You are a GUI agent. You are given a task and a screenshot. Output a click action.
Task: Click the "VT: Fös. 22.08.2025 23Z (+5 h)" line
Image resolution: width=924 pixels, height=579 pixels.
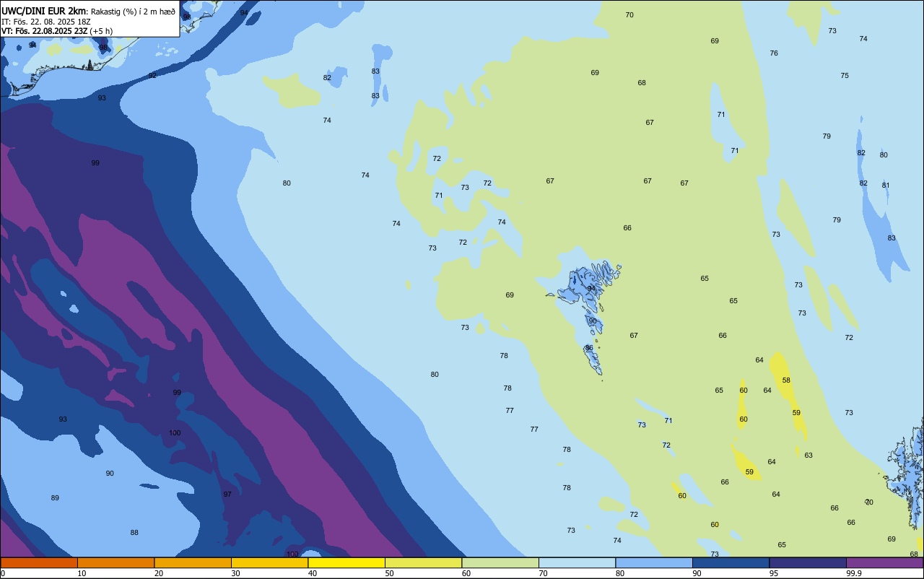(x=57, y=31)
